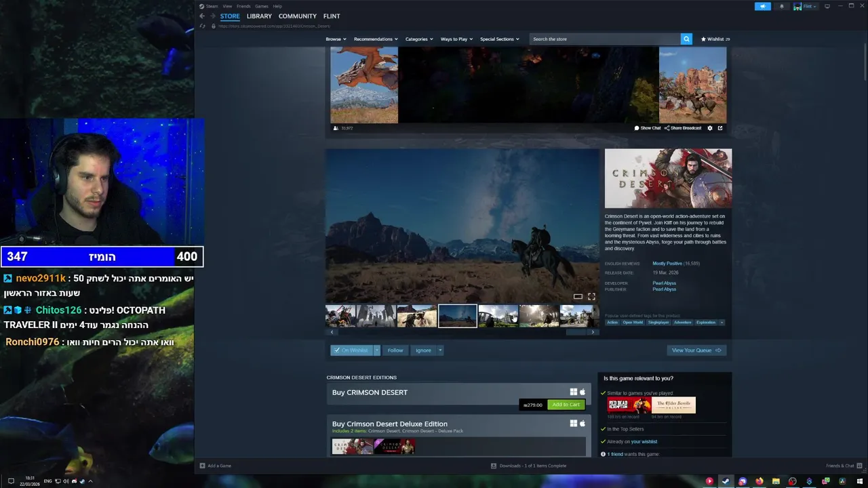Add Crimson Desert to cart

(x=566, y=405)
